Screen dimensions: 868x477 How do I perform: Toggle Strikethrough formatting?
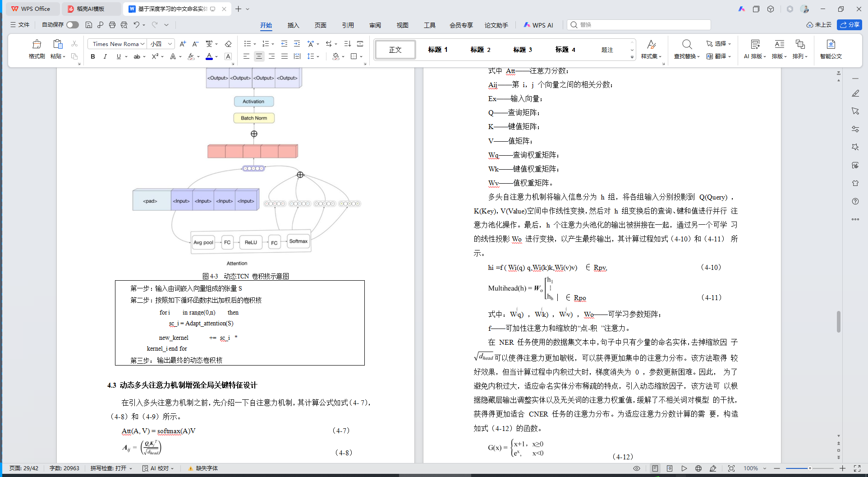[137, 56]
